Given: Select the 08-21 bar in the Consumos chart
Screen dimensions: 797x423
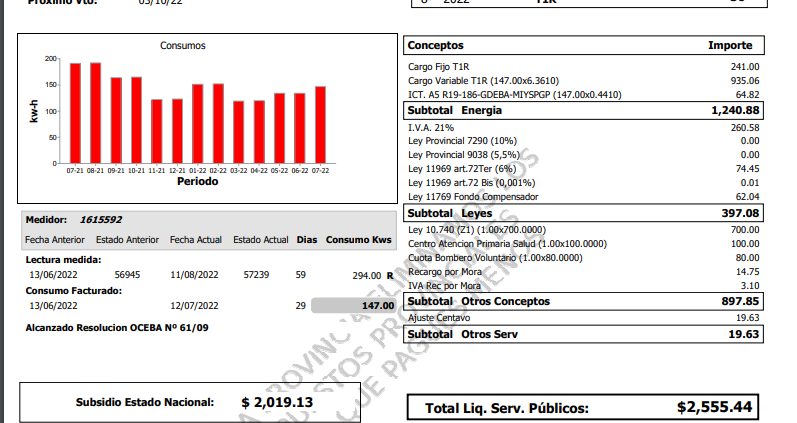Looking at the screenshot, I should tap(95, 114).
